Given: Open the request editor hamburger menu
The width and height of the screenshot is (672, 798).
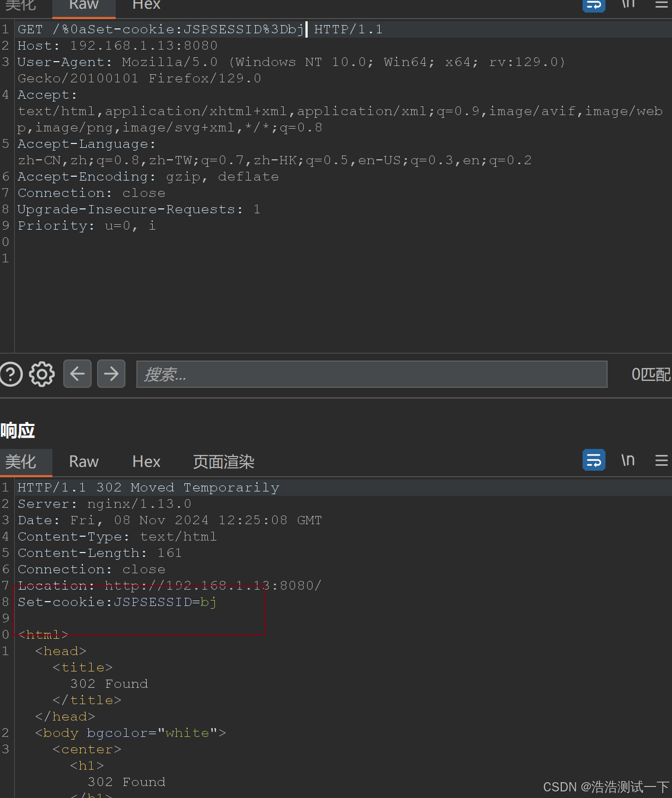Looking at the screenshot, I should pyautogui.click(x=662, y=4).
